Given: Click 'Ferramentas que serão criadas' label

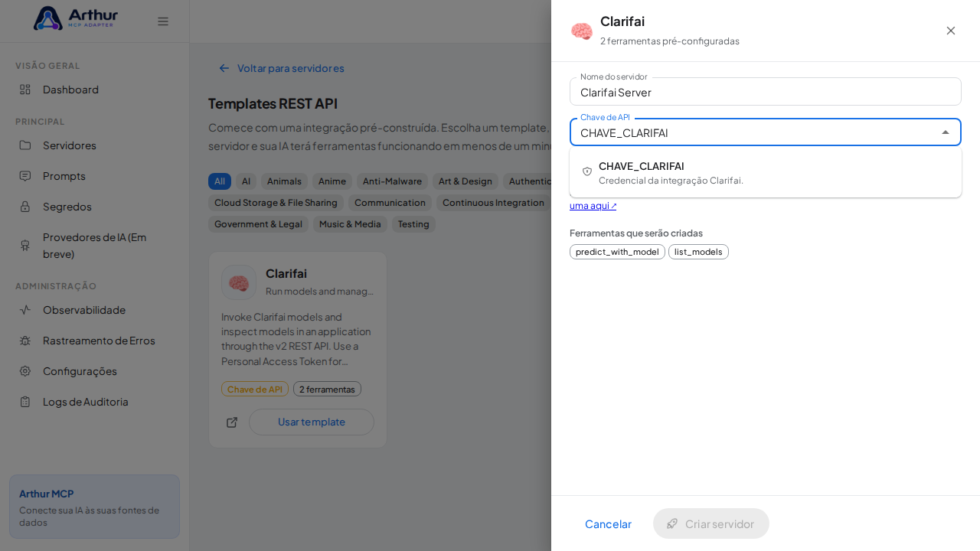Looking at the screenshot, I should [636, 233].
